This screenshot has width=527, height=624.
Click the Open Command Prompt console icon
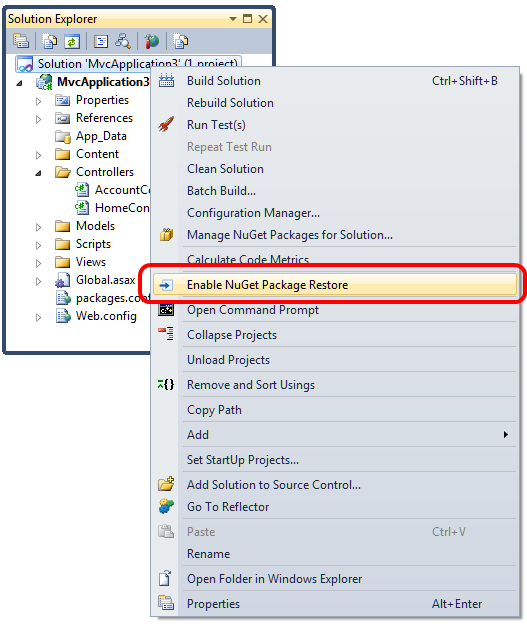click(166, 310)
